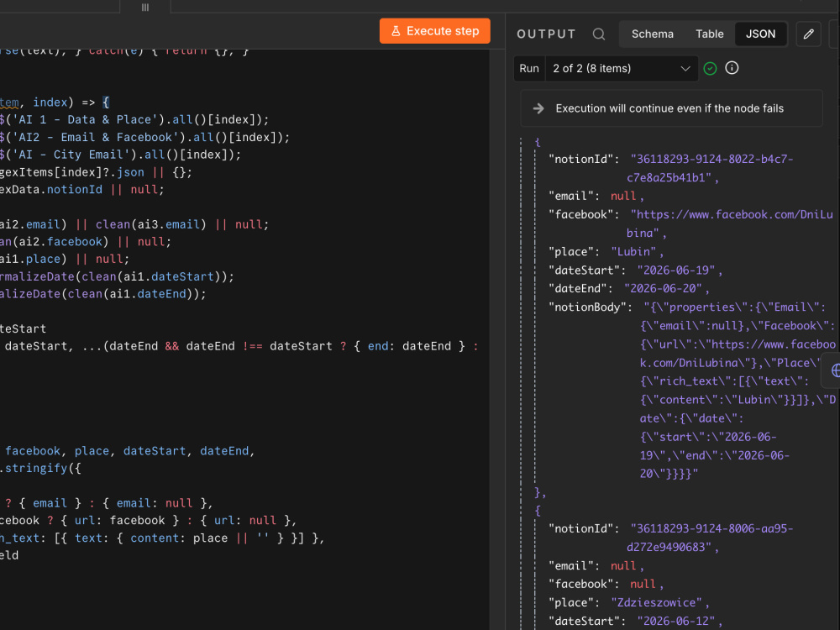The width and height of the screenshot is (840, 630).
Task: Switch to the Schema view tab
Action: [x=652, y=34]
